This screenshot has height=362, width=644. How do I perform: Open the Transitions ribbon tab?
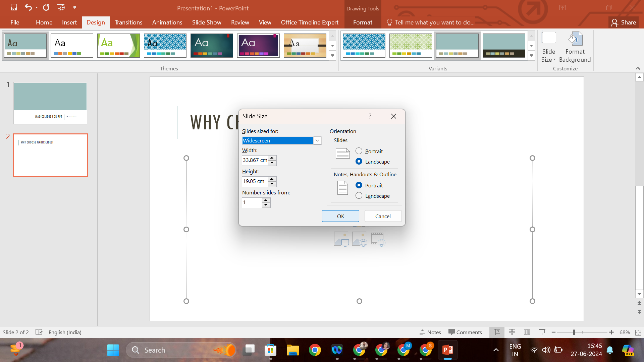[128, 22]
